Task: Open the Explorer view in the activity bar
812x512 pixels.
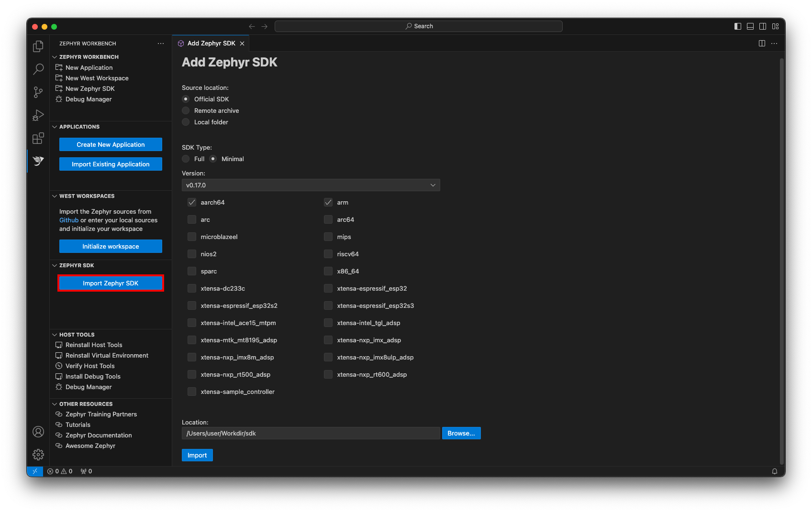Action: [x=38, y=46]
